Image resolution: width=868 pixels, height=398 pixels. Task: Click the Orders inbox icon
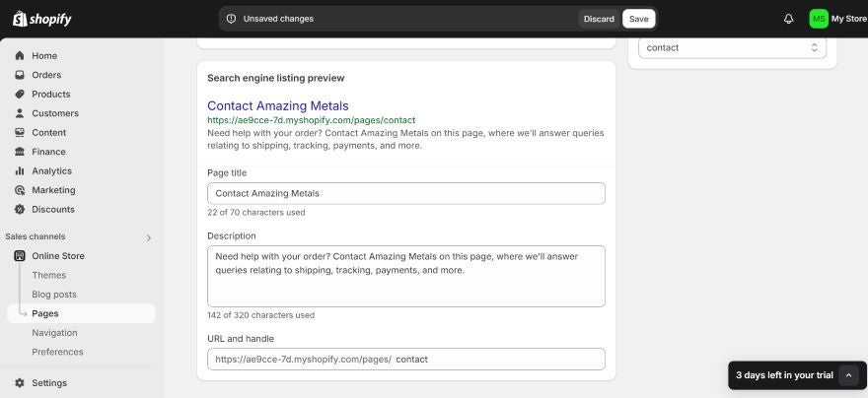(20, 75)
